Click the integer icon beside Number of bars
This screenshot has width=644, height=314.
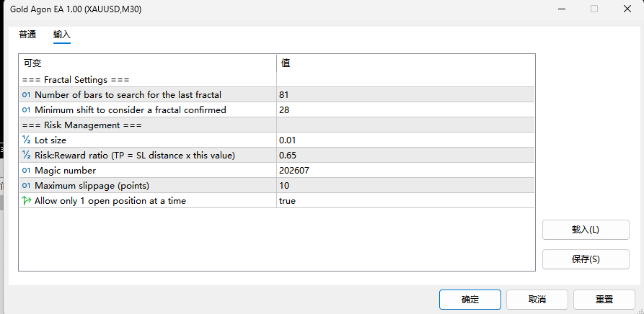26,95
